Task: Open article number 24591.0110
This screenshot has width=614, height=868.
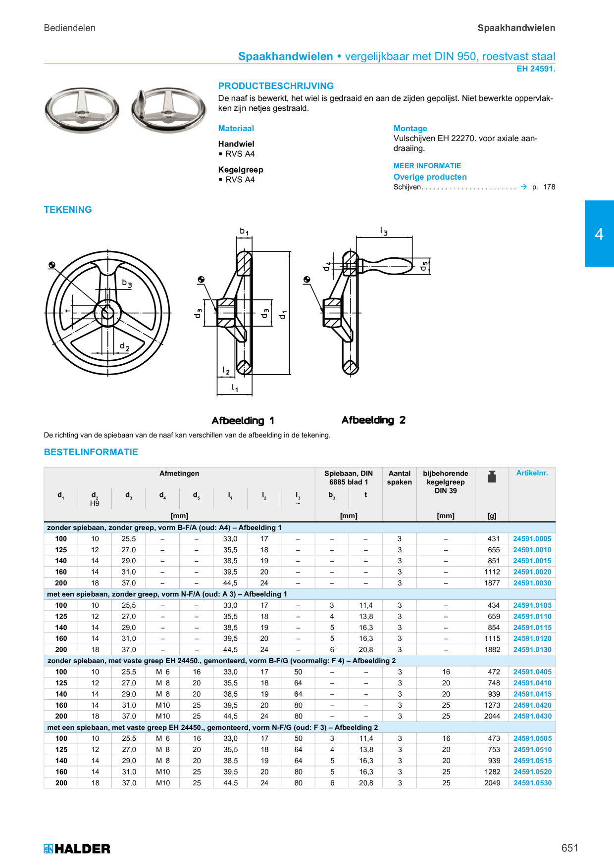Action: [x=532, y=617]
